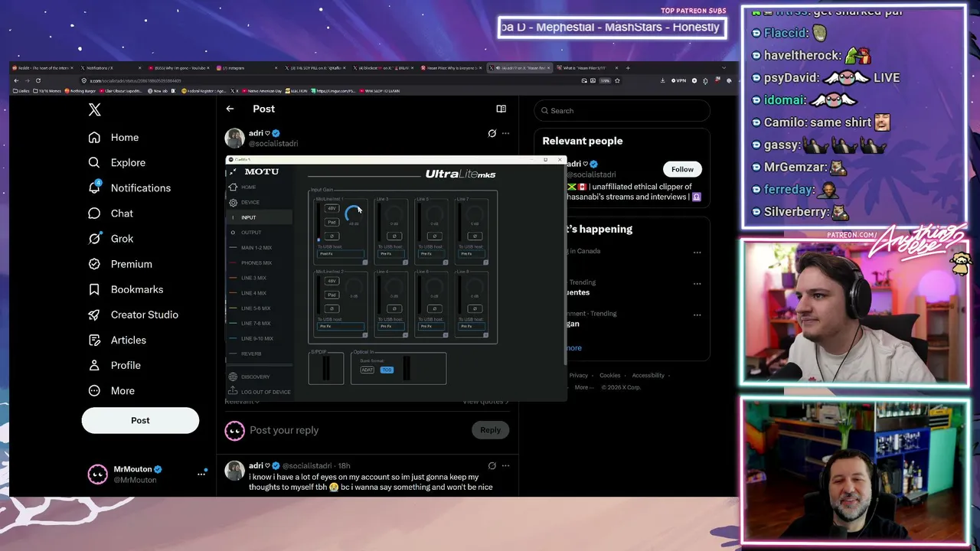Toggle phase invert on Mic/Line/Inst 2
This screenshot has width=980, height=551.
coord(332,308)
